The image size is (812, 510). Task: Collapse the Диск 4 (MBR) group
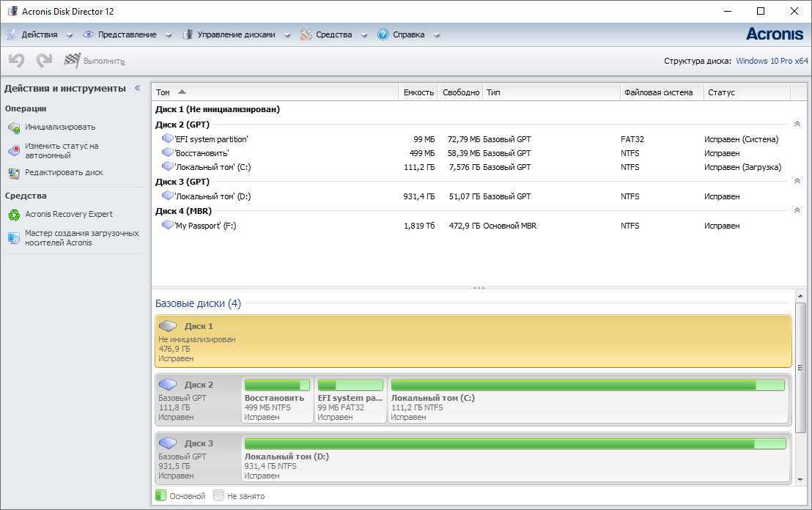coord(797,211)
